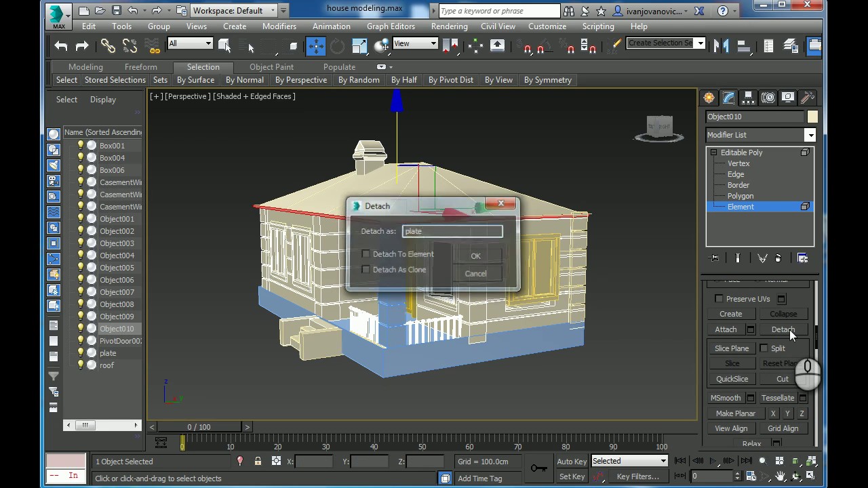Click the 0 / 100 time slider

tap(199, 427)
